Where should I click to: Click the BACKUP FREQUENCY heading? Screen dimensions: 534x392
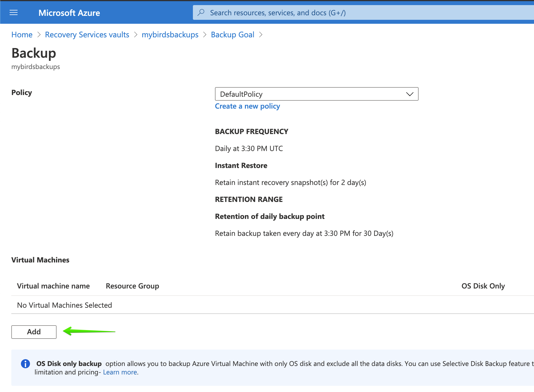[251, 132]
